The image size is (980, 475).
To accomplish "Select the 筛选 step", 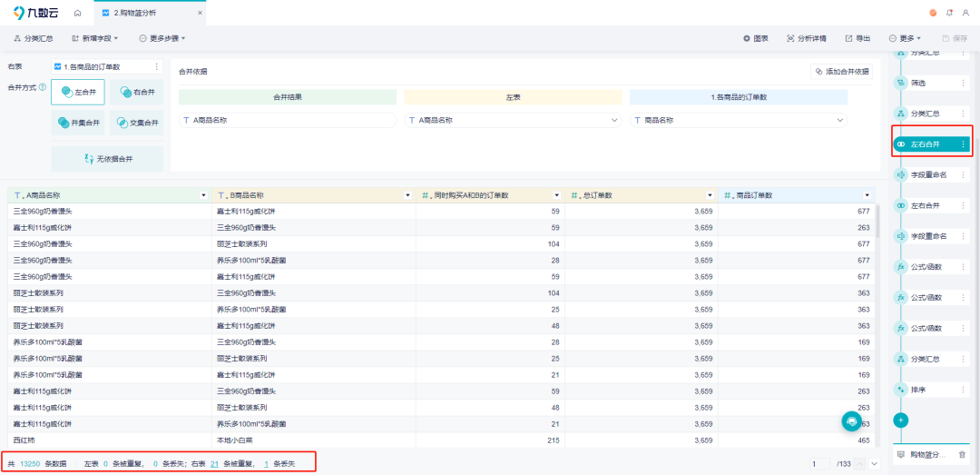I will pyautogui.click(x=931, y=83).
